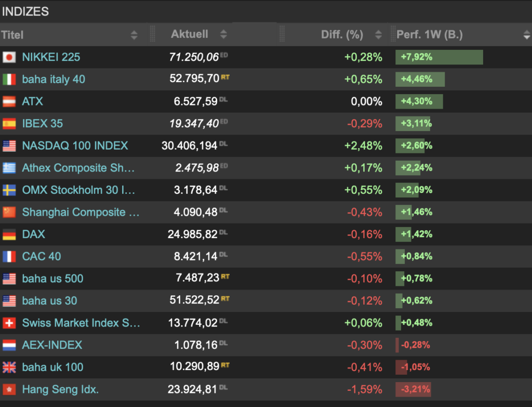Sort by Perf. 1W (B.) using its arrows
The image size is (532, 407).
(527, 35)
